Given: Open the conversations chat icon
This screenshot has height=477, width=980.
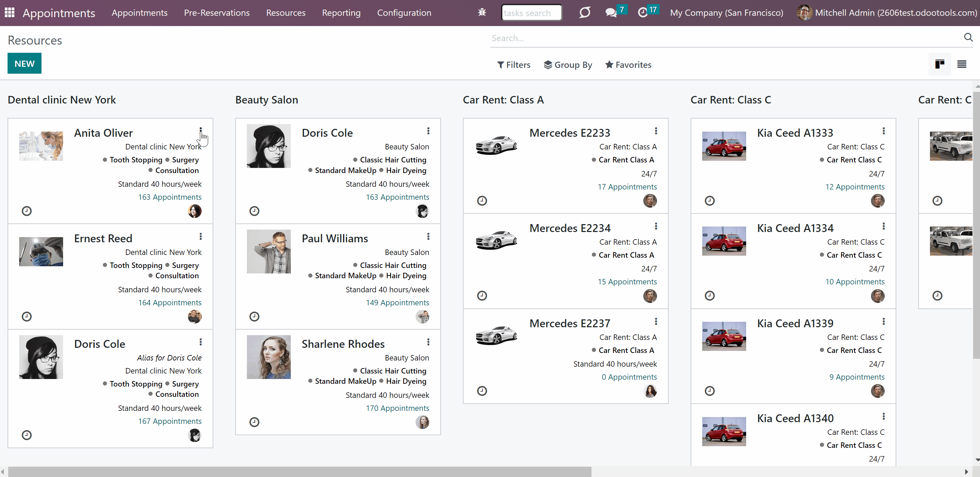Looking at the screenshot, I should pos(611,13).
